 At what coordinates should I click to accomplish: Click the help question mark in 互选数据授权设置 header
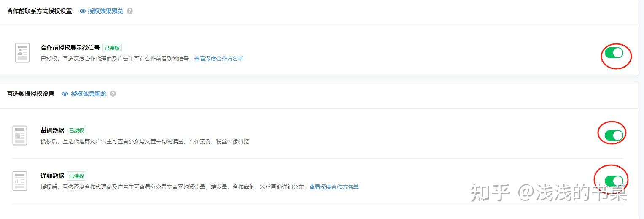click(113, 94)
